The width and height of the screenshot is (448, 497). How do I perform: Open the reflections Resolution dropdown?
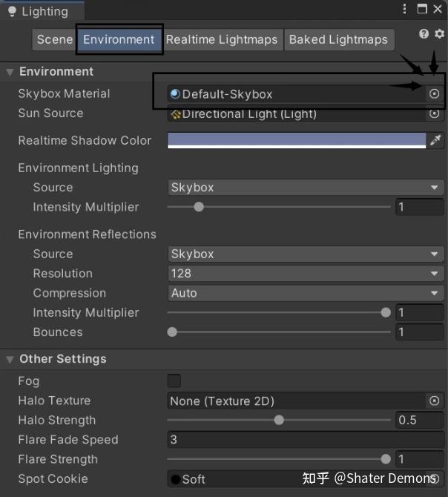(x=306, y=273)
